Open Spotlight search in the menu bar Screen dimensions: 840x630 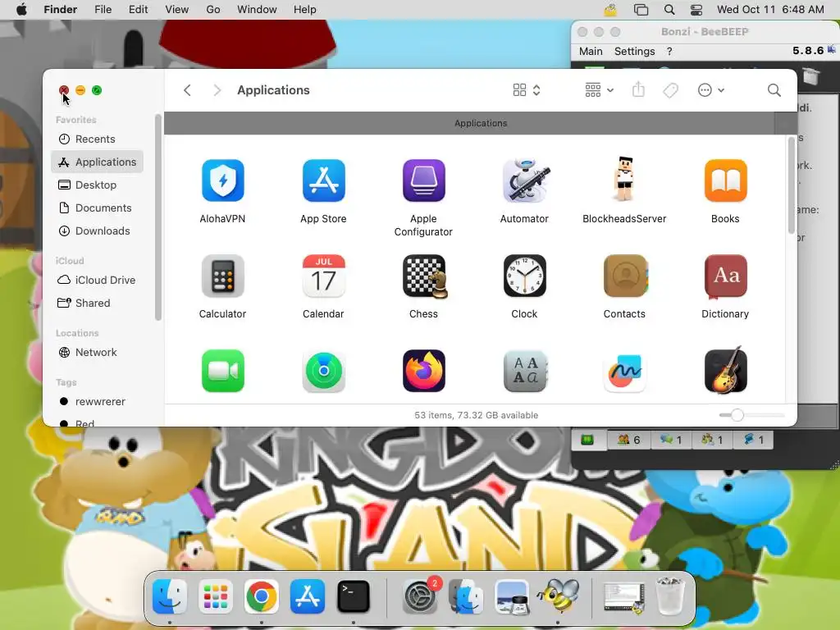(x=669, y=10)
